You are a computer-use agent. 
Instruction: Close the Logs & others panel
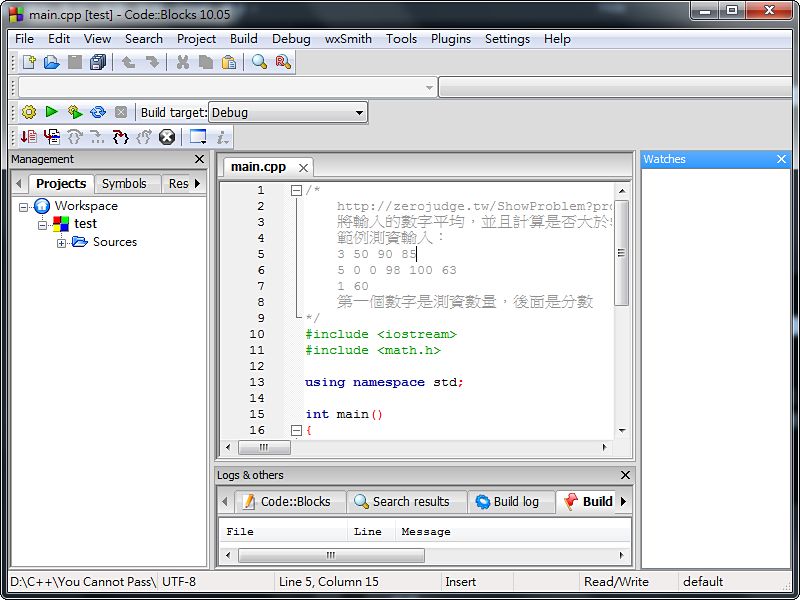(x=625, y=475)
